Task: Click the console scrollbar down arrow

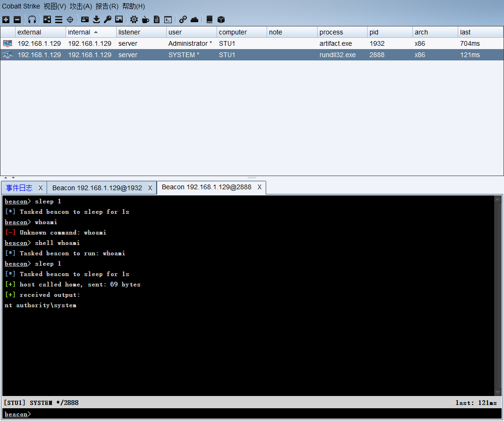Action: 497,392
